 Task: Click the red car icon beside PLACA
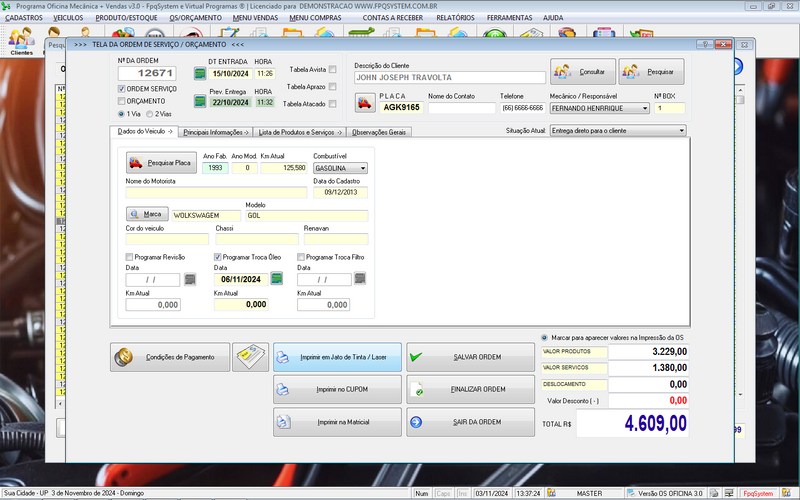pyautogui.click(x=362, y=102)
